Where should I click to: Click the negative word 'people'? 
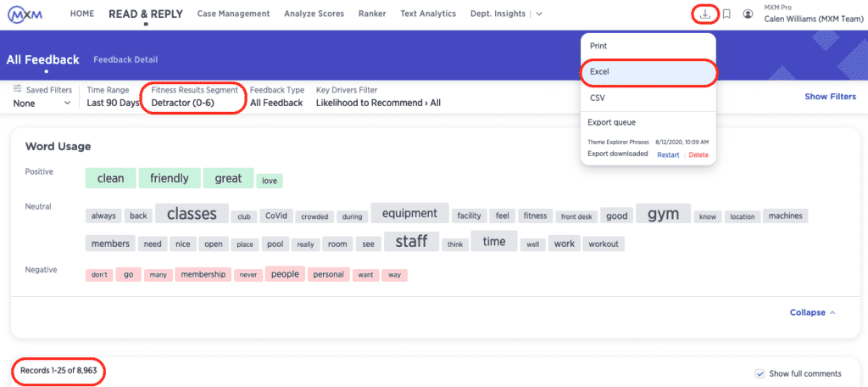point(285,274)
